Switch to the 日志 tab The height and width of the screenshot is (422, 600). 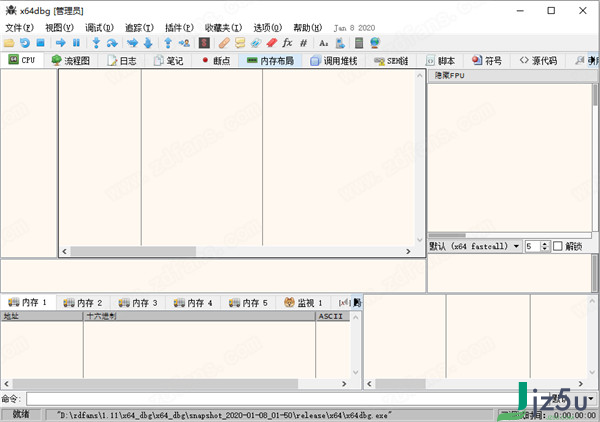click(122, 60)
